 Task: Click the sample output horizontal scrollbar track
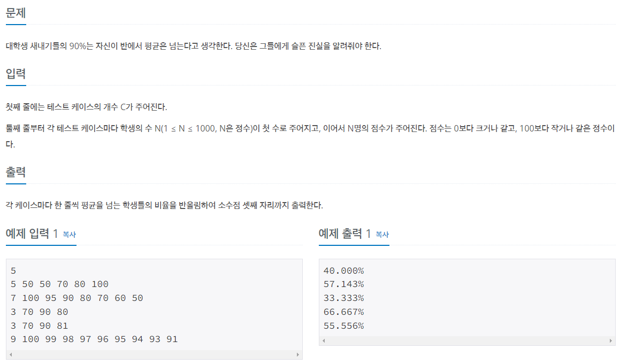coord(467,340)
